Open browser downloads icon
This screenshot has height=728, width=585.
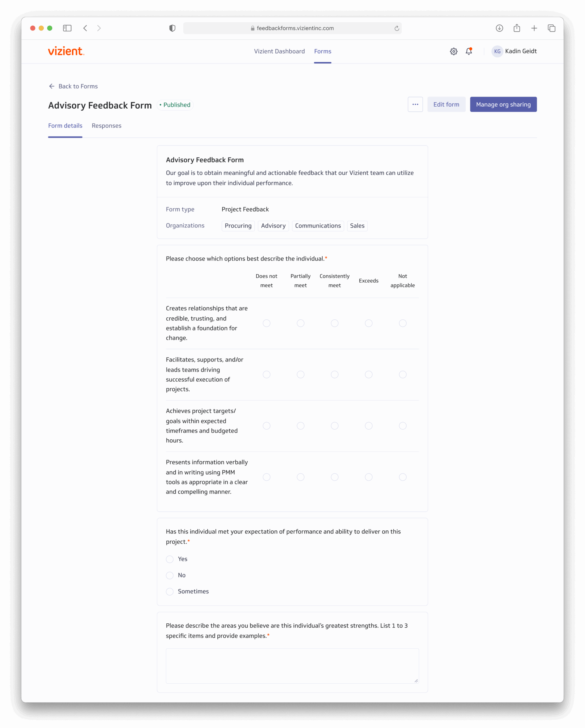(499, 28)
